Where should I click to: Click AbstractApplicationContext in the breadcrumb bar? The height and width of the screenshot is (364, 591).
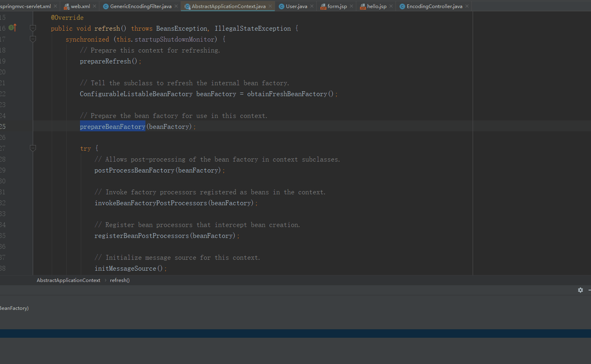coord(68,280)
